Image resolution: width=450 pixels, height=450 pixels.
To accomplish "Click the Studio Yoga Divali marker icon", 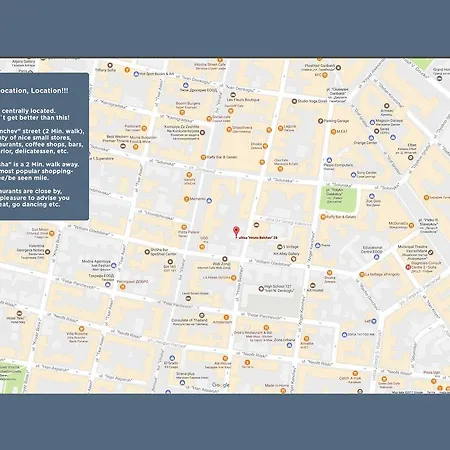I will [294, 101].
